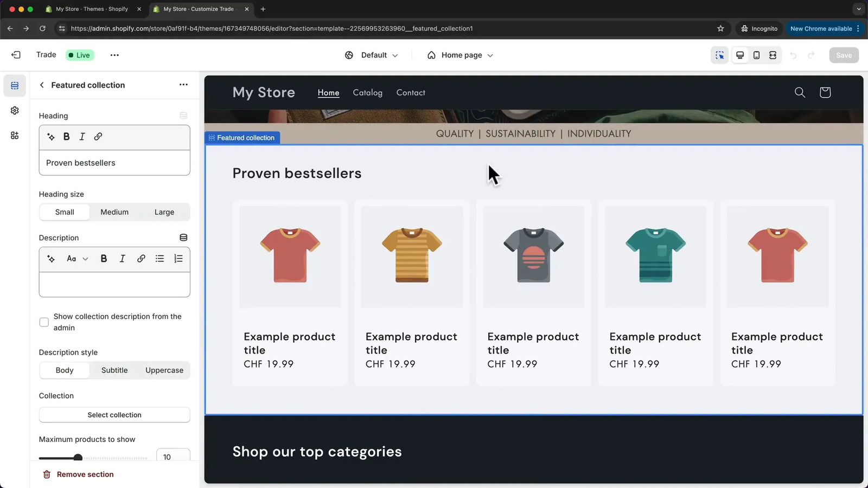Click the empty Description text area
868x488 pixels.
click(x=114, y=285)
